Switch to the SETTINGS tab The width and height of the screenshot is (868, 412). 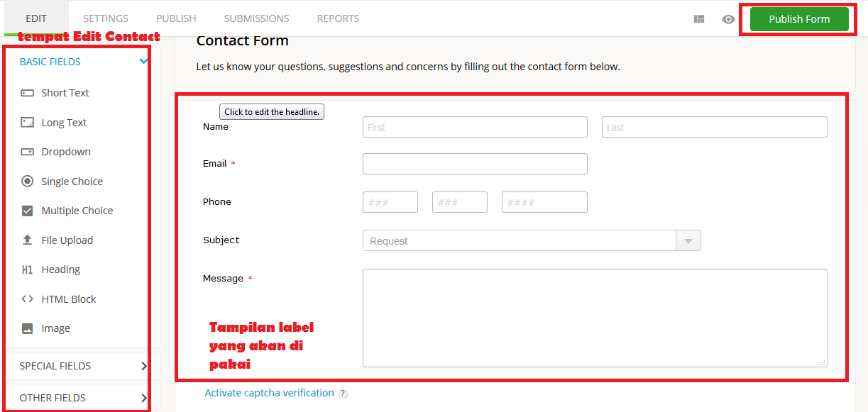[105, 18]
